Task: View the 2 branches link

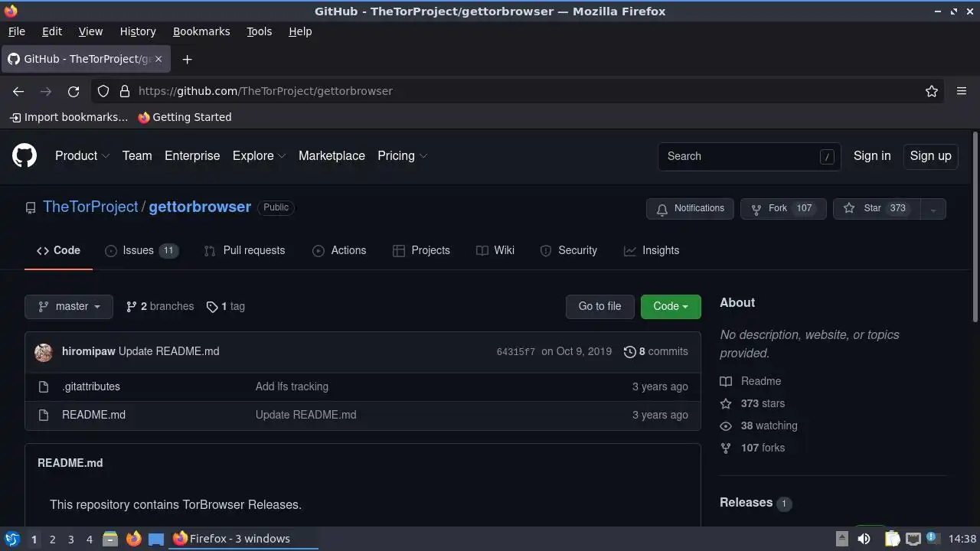Action: click(160, 306)
